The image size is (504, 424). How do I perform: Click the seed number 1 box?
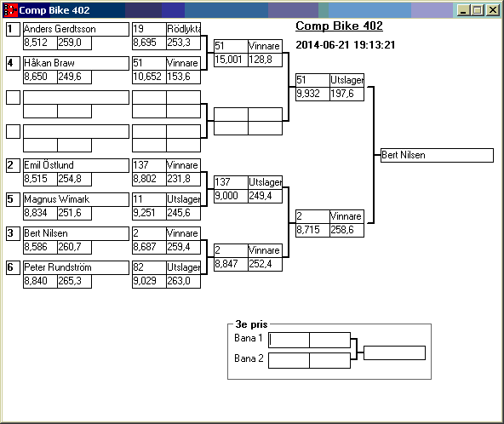pos(13,29)
